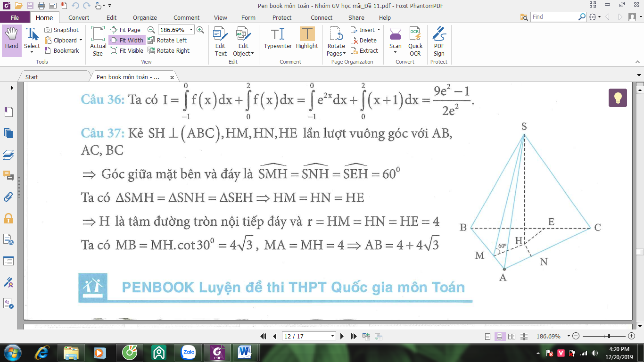644x362 pixels.
Task: Open the attachments paperclip panel in sidebar
Action: (8, 197)
